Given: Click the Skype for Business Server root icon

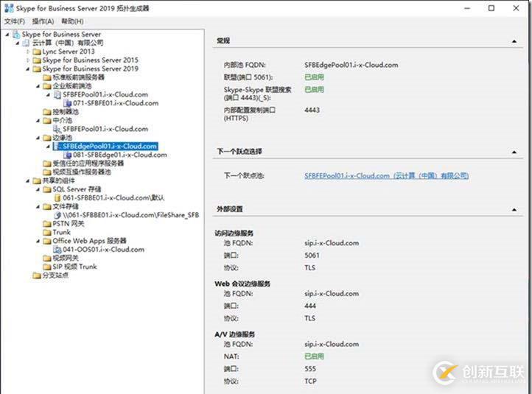Looking at the screenshot, I should pos(16,35).
